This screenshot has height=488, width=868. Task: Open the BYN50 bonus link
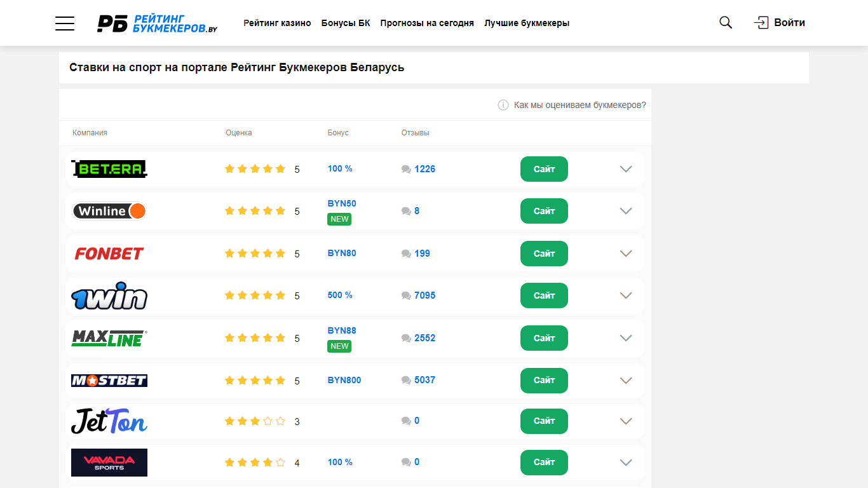(x=342, y=203)
